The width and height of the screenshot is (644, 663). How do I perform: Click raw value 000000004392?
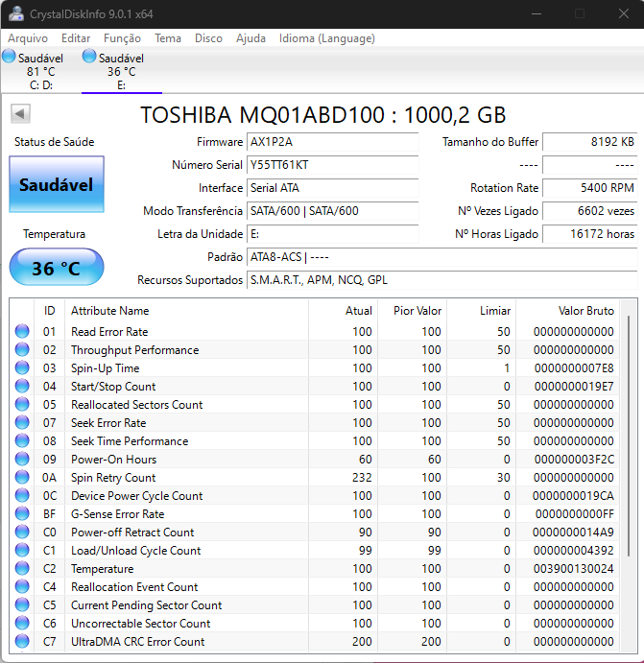tap(573, 551)
